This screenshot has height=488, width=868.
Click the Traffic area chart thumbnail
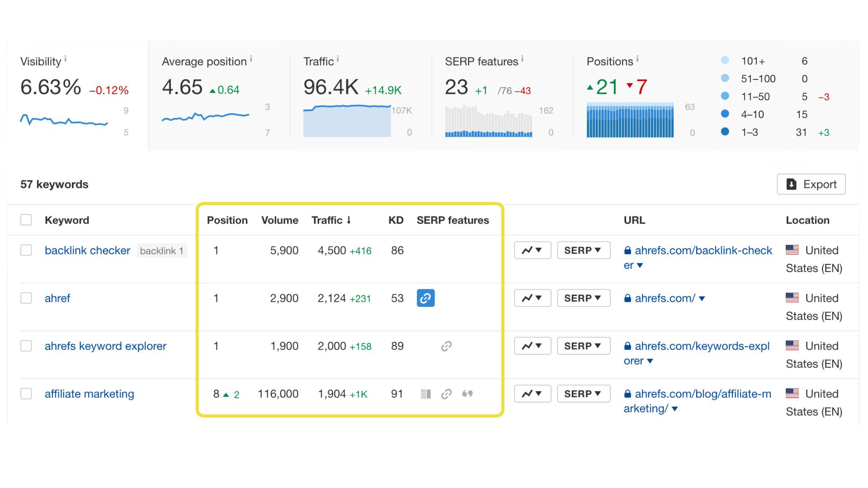[x=347, y=121]
